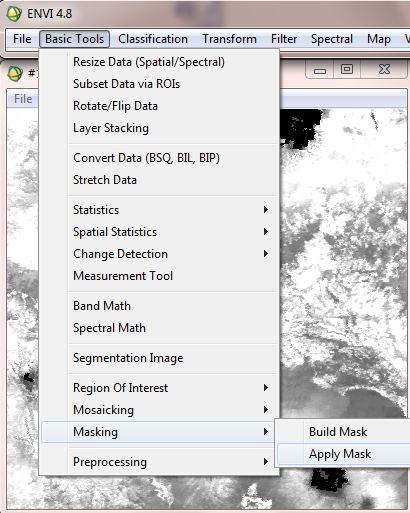Open the Spectral menu

pyautogui.click(x=332, y=39)
